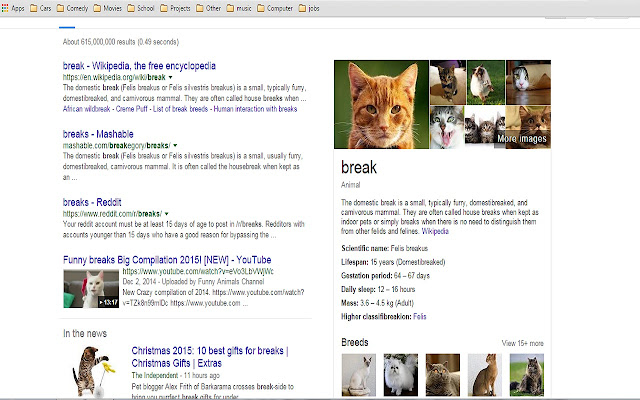The height and width of the screenshot is (400, 640).
Task: Open the Christmas 2015 gifts news headline
Action: (x=210, y=357)
